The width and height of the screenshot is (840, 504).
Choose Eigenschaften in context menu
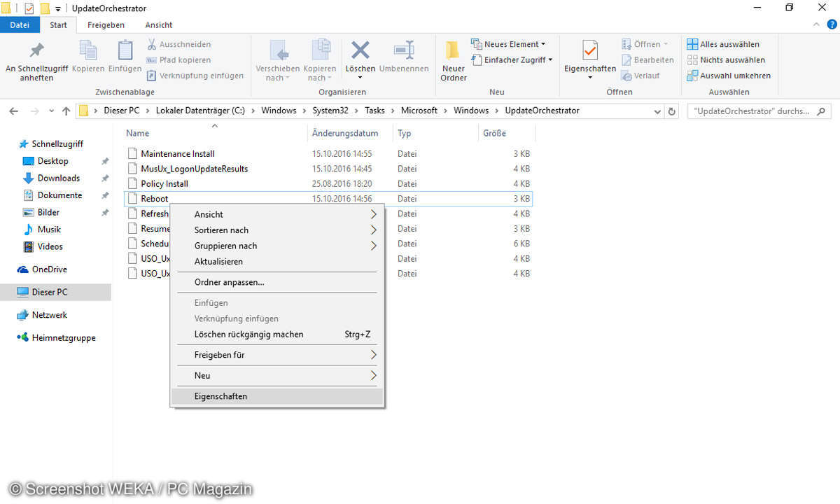(x=277, y=396)
